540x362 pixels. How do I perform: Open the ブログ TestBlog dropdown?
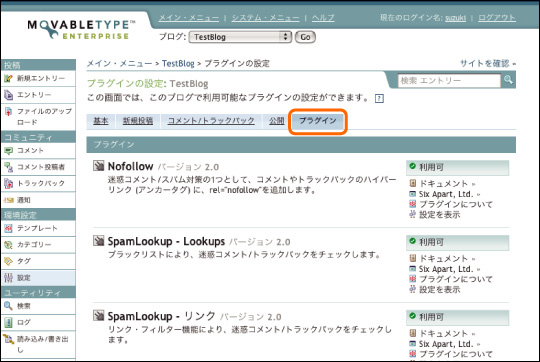(x=240, y=37)
